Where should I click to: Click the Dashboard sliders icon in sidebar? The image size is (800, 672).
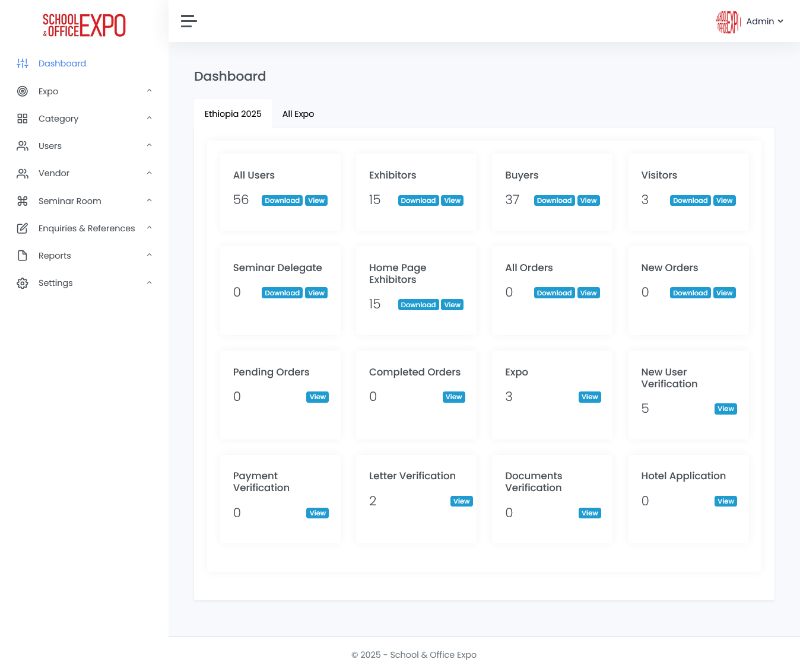23,63
